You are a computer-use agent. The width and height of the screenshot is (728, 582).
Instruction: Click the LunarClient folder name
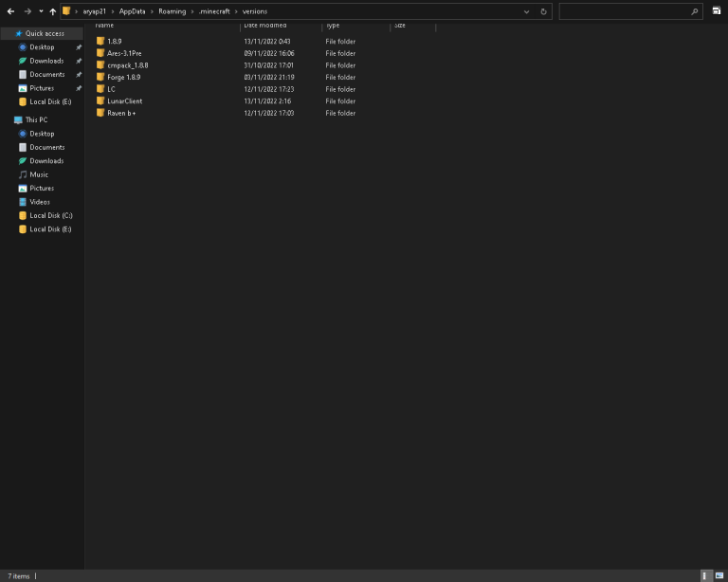click(x=125, y=101)
